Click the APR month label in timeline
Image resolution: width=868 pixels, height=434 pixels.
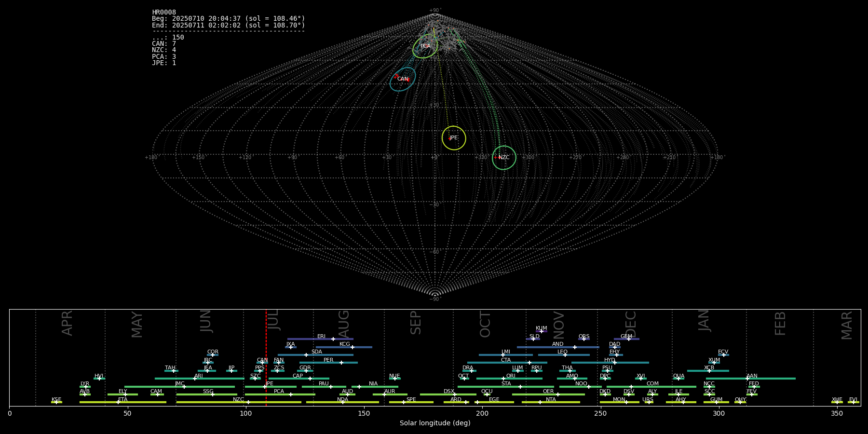pyautogui.click(x=67, y=323)
